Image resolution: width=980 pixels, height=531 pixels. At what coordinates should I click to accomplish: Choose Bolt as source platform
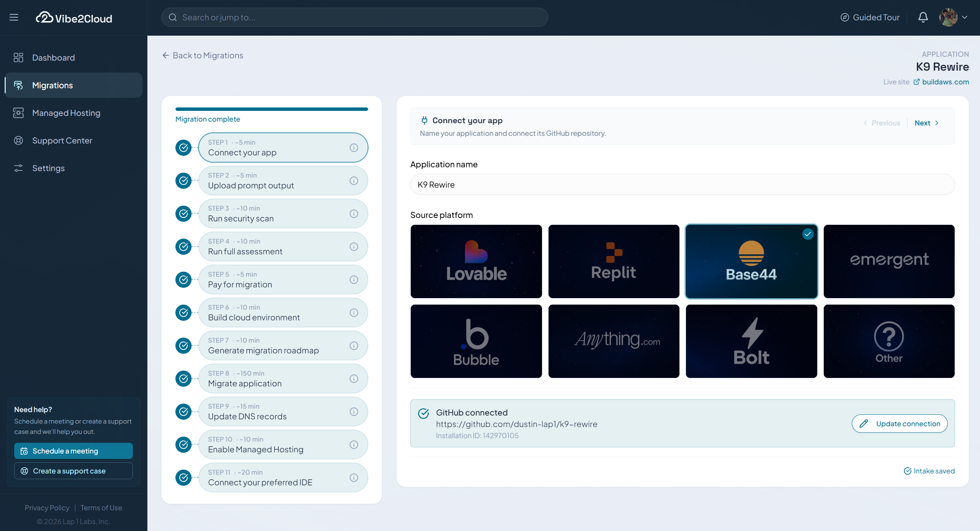(x=751, y=341)
